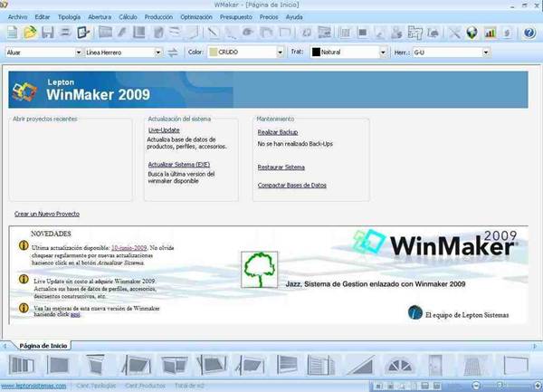Click the crossed tools icon in toolbar

[454, 33]
